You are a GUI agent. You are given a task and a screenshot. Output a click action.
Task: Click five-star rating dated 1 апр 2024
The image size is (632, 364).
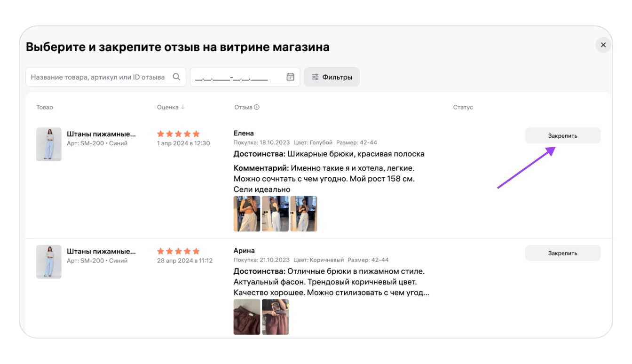pos(178,134)
